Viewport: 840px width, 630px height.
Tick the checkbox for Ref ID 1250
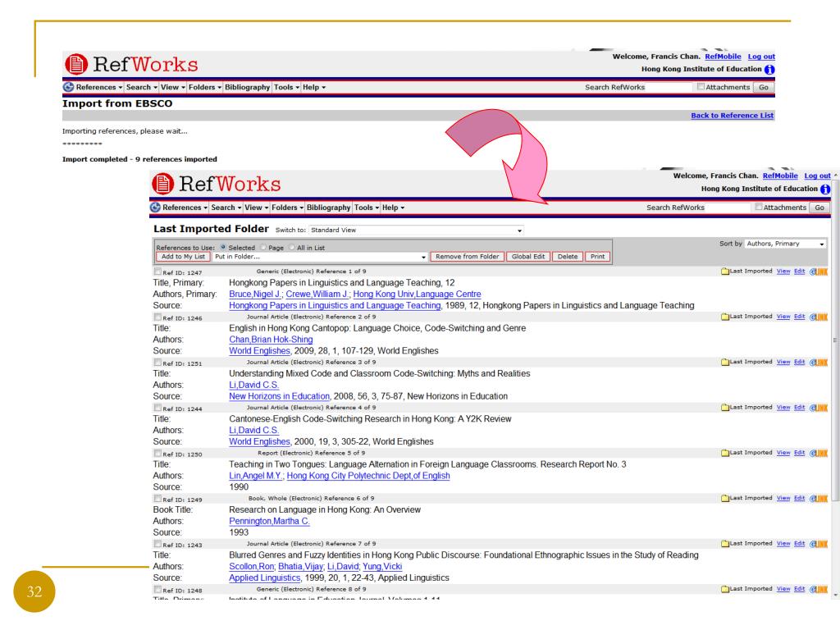click(x=158, y=453)
